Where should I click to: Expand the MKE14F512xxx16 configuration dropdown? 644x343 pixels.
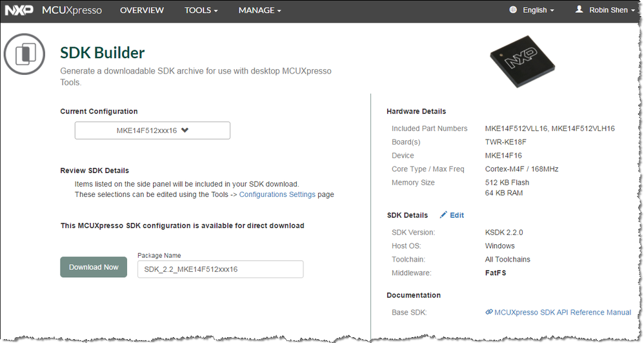(152, 130)
